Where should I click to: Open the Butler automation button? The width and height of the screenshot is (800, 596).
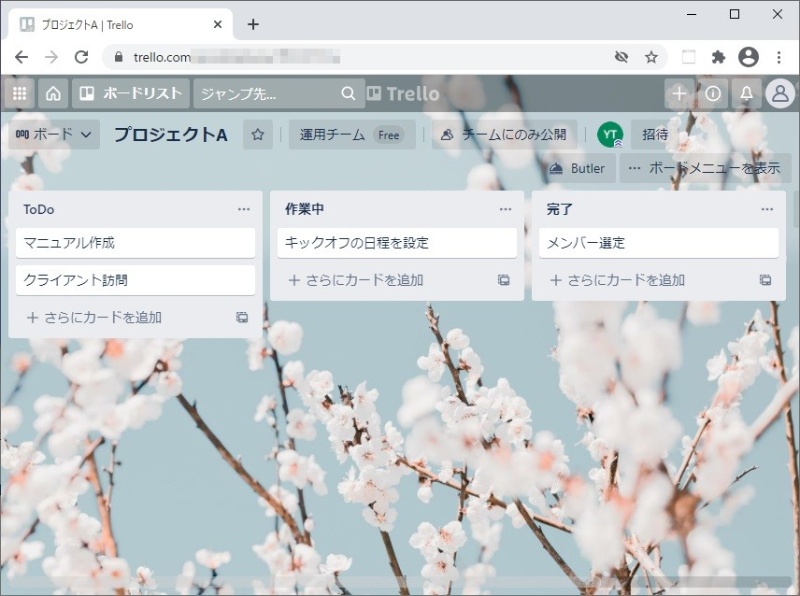tap(577, 168)
